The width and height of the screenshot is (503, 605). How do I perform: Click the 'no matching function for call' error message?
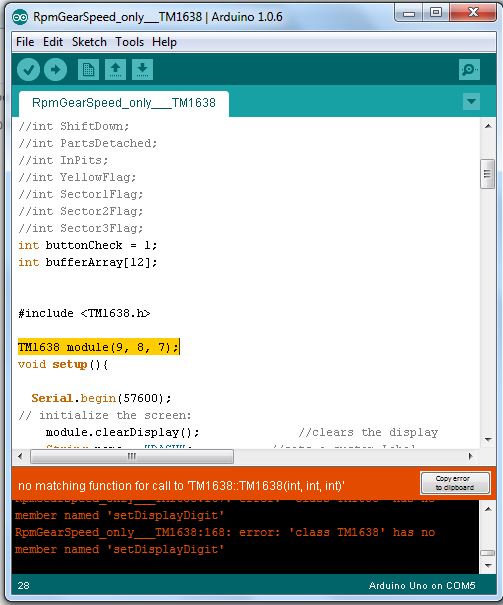[181, 485]
